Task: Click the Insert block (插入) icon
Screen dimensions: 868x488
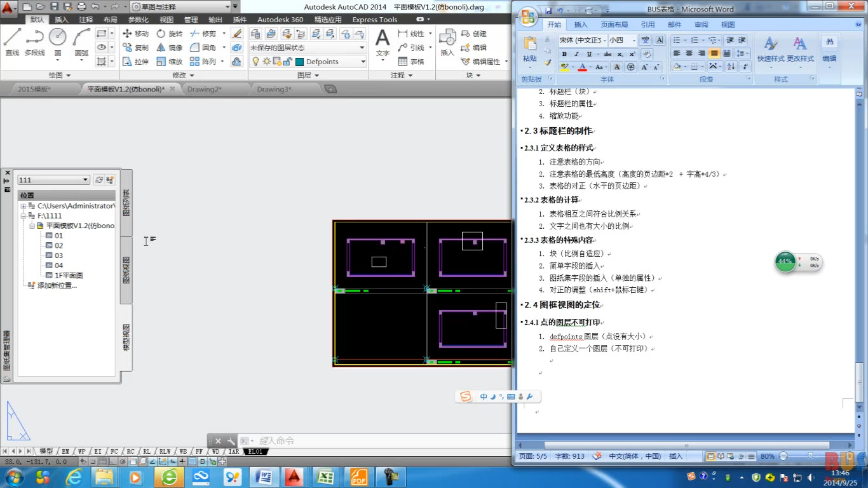Action: pyautogui.click(x=447, y=43)
